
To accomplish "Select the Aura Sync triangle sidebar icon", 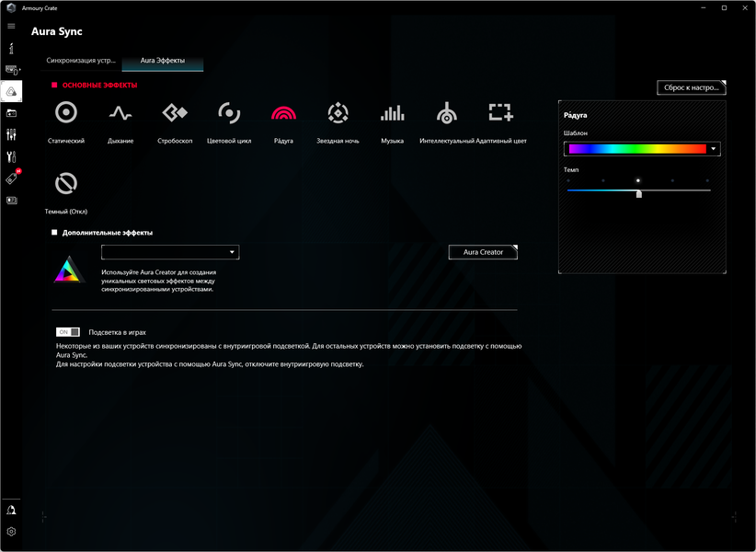I will (x=11, y=91).
